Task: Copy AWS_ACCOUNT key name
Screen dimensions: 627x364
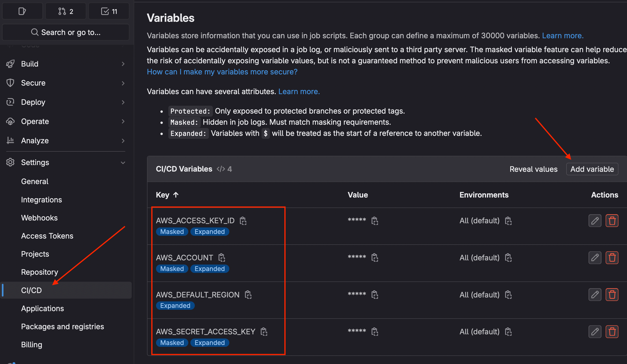Action: [221, 258]
